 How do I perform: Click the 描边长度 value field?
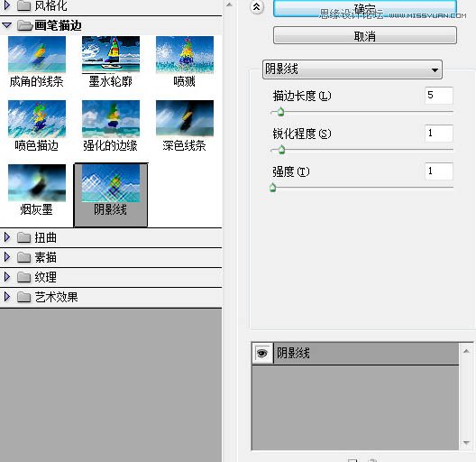point(439,96)
